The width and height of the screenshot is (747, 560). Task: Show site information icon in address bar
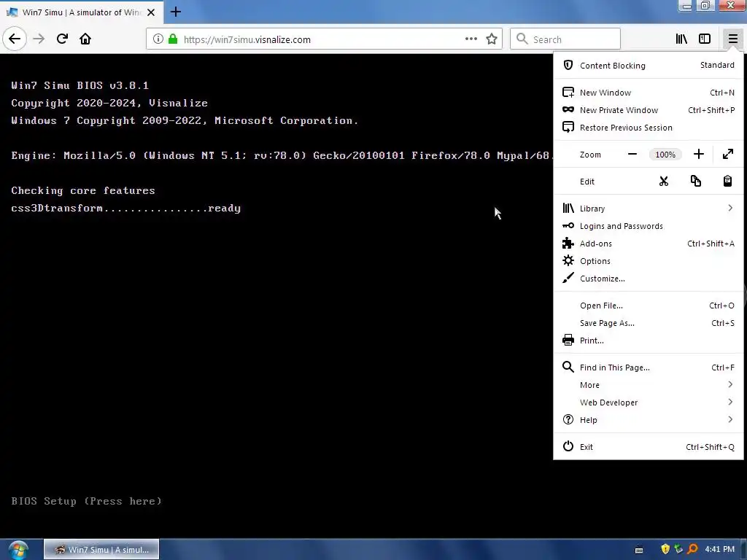coord(158,39)
